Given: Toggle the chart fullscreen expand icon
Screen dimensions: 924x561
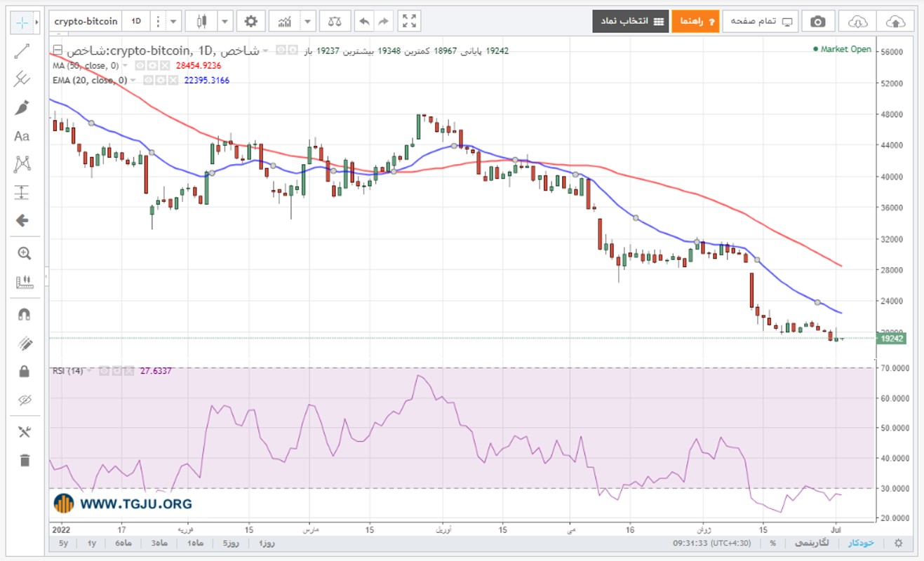Looking at the screenshot, I should [x=410, y=21].
